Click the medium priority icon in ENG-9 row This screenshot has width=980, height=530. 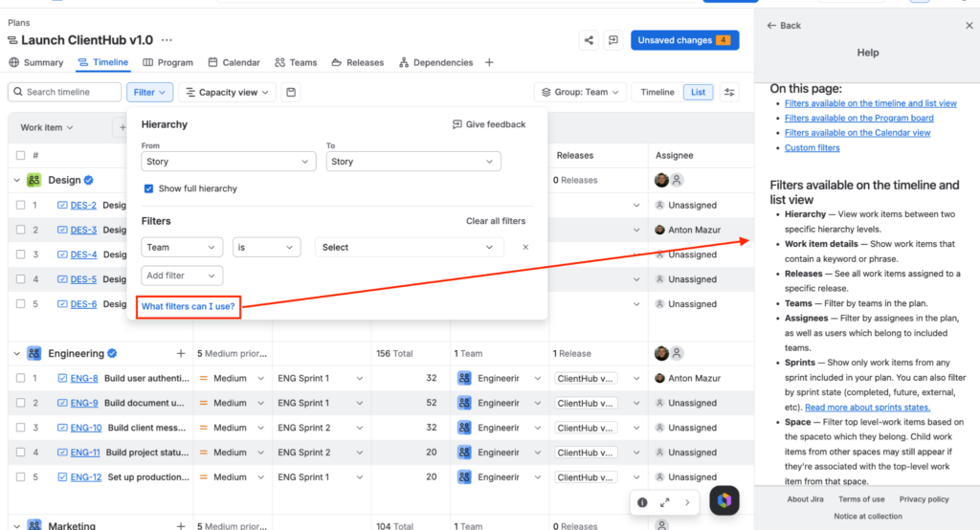(203, 403)
